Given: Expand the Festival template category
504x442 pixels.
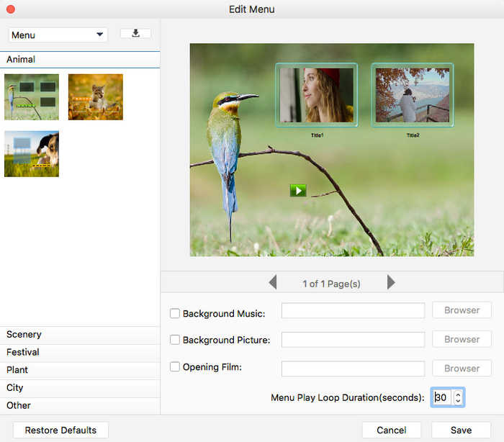Looking at the screenshot, I should click(x=80, y=352).
